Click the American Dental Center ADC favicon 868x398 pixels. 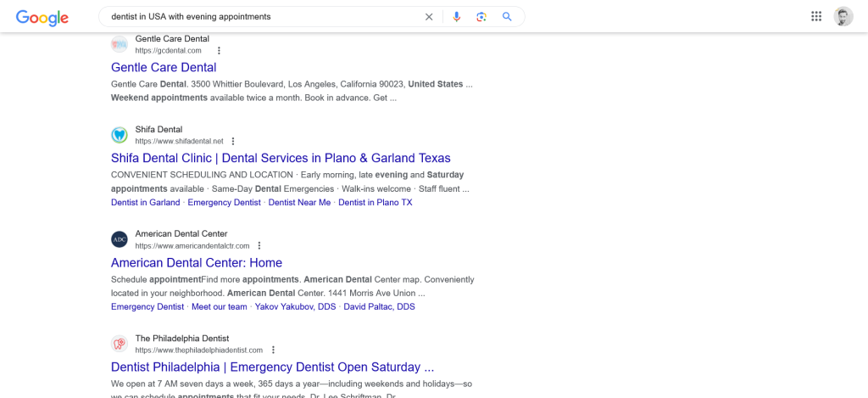click(119, 239)
